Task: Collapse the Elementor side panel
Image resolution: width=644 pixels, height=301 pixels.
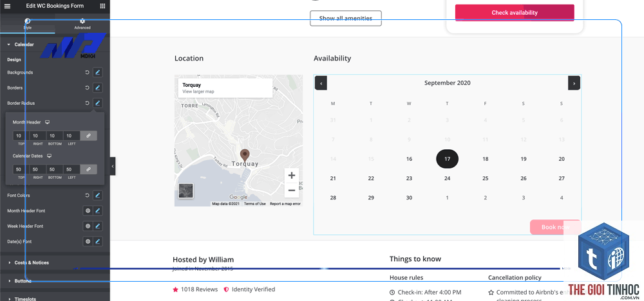Action: pos(113,166)
